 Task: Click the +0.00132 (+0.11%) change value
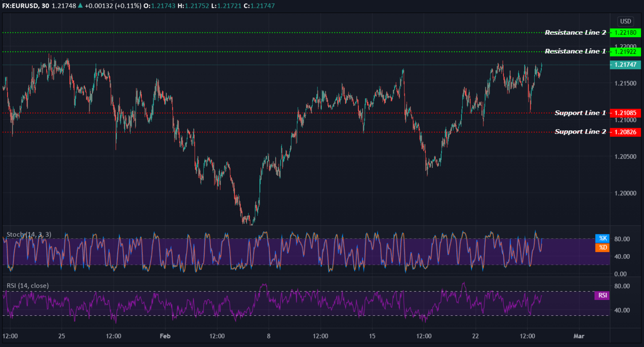point(113,6)
